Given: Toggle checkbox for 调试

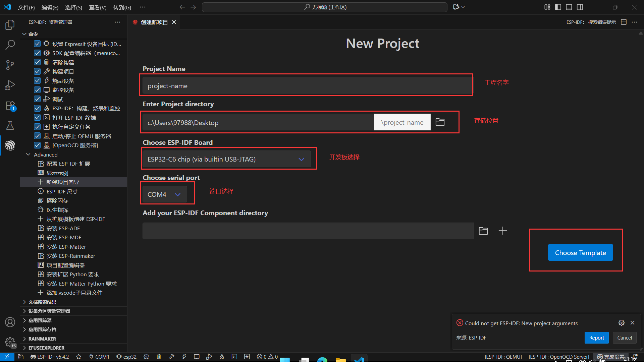Looking at the screenshot, I should [x=37, y=99].
